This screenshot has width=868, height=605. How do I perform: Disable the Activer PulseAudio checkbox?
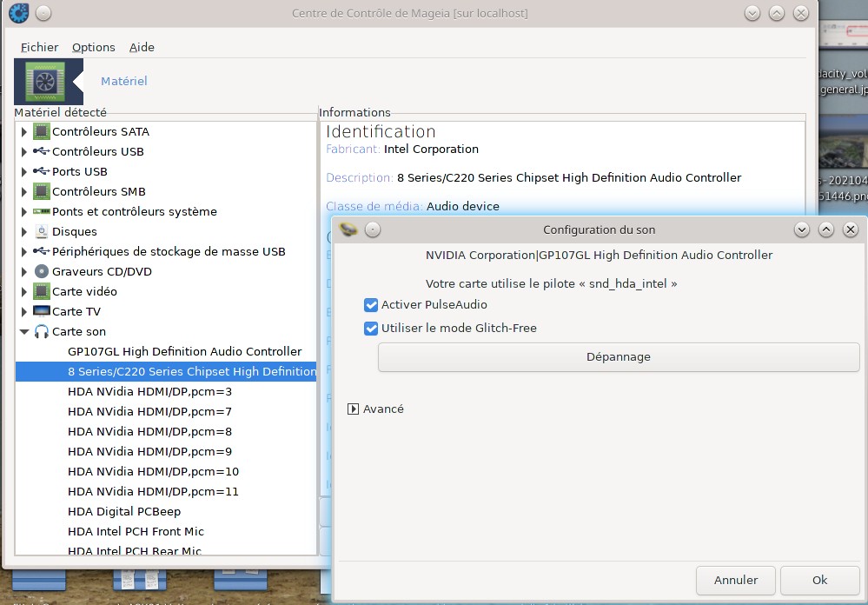(x=371, y=305)
